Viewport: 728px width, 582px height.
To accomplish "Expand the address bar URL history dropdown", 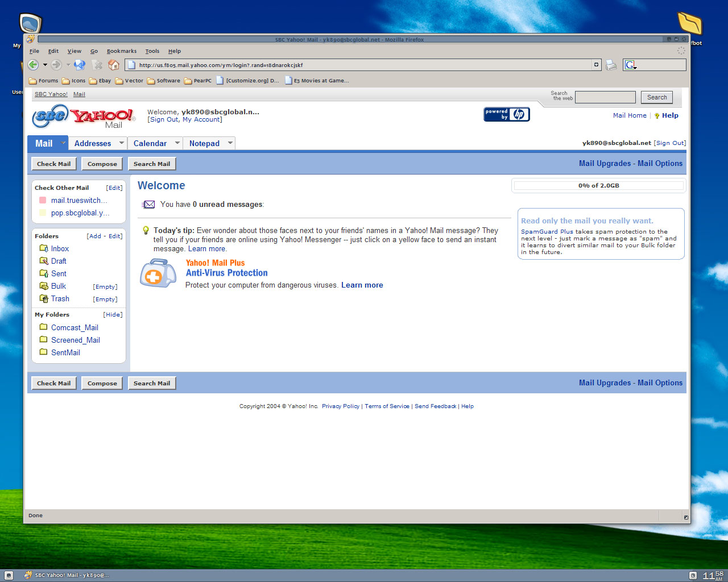I will (596, 65).
